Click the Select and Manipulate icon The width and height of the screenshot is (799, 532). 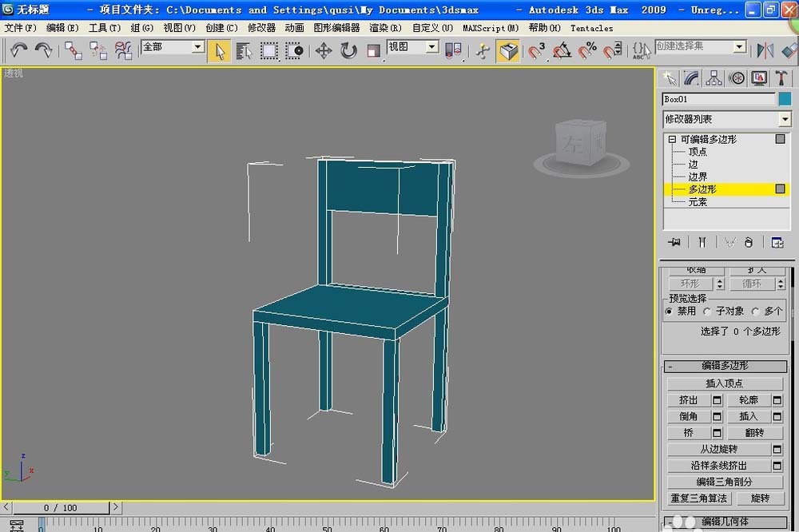pyautogui.click(x=483, y=51)
